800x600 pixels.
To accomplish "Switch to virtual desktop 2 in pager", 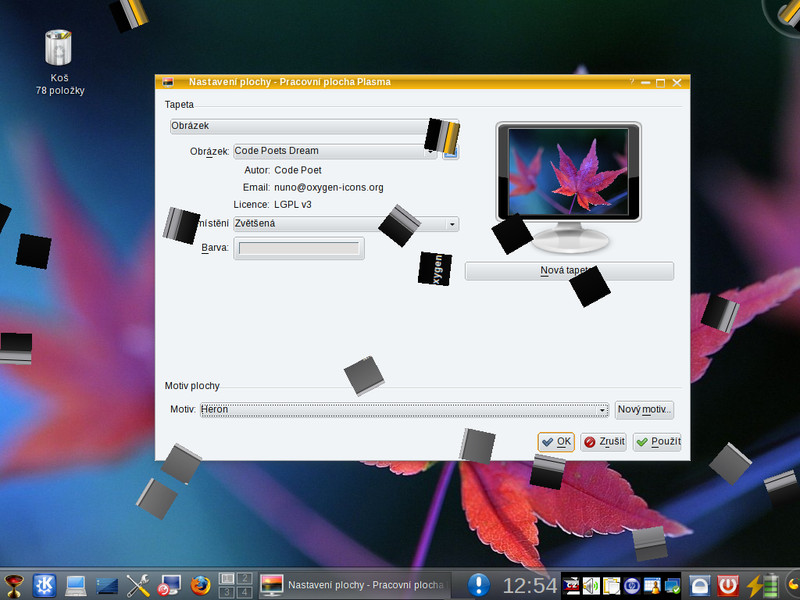I will click(243, 577).
